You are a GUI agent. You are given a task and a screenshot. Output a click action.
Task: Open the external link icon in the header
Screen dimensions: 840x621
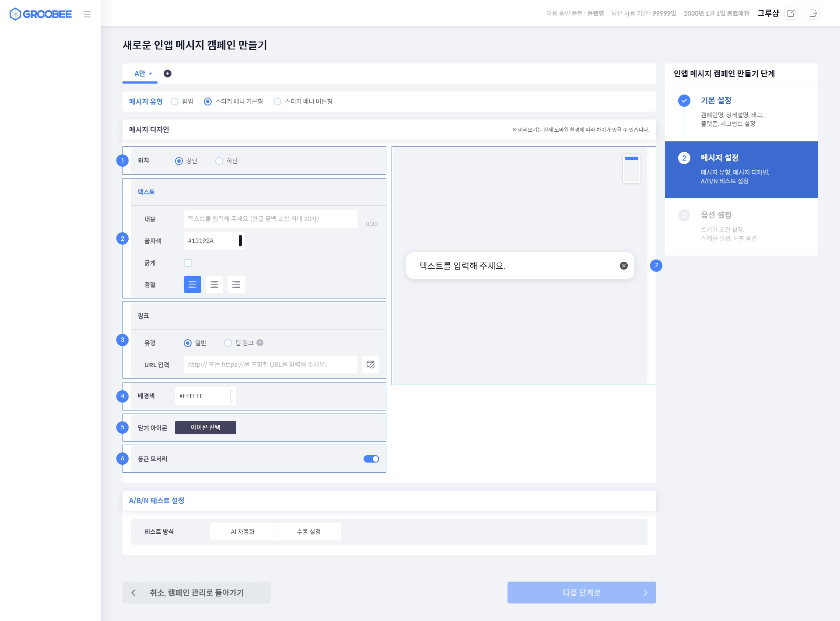(x=791, y=13)
